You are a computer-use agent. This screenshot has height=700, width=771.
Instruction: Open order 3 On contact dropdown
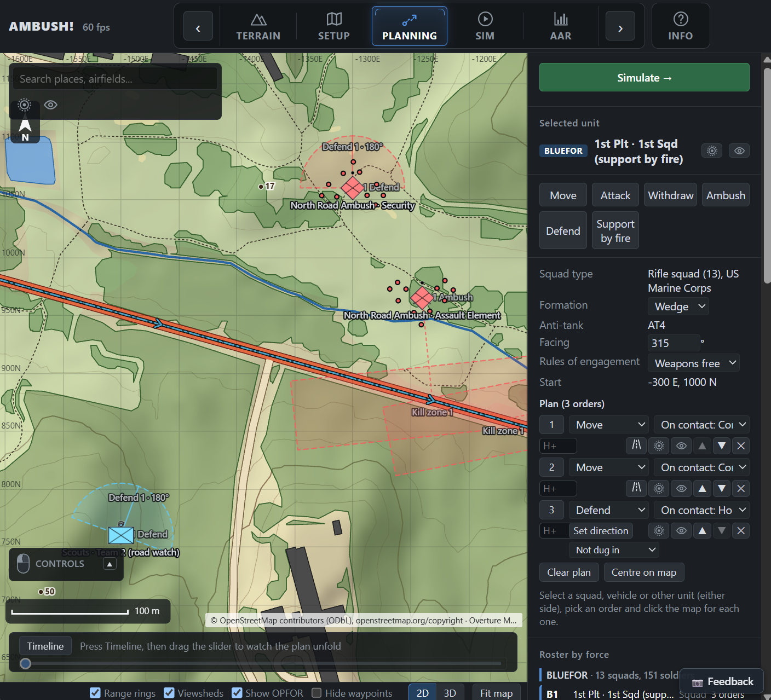click(x=701, y=510)
